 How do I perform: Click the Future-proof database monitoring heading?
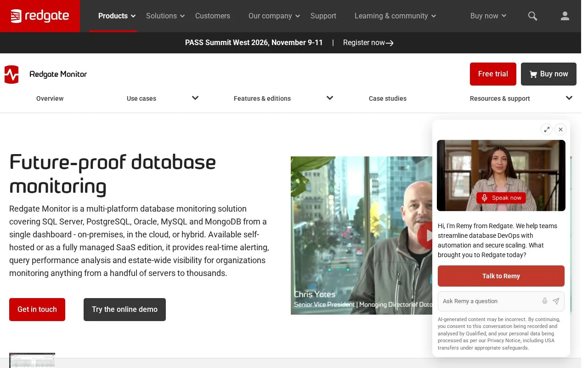[x=113, y=174]
